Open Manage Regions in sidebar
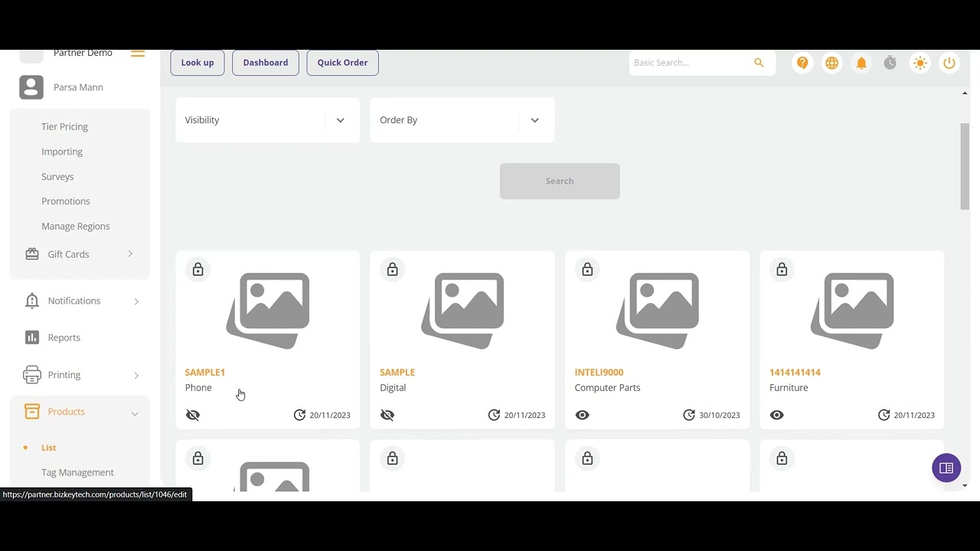 tap(76, 227)
